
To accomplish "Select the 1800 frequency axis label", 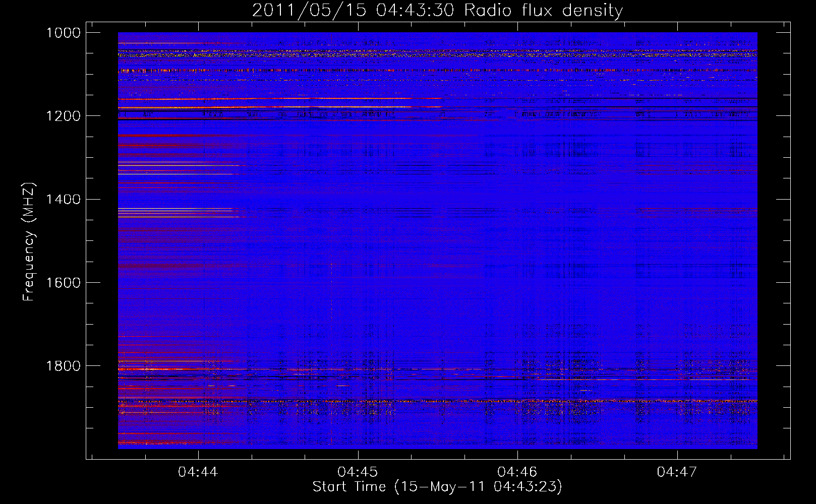I will [x=63, y=365].
